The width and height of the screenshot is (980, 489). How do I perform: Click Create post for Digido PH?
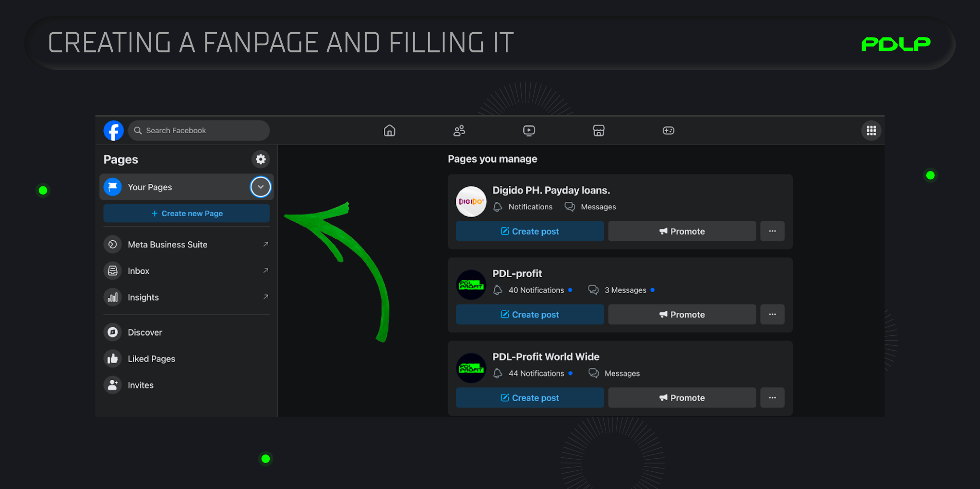[530, 231]
